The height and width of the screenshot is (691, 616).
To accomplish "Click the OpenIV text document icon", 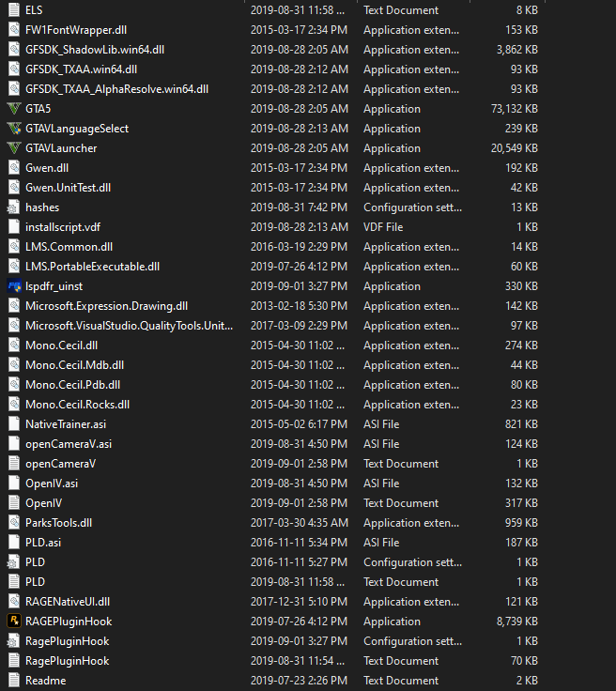I will tap(14, 503).
